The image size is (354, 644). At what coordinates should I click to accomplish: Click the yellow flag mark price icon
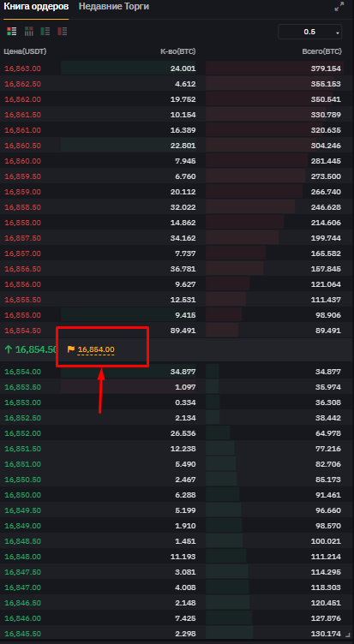tap(71, 349)
